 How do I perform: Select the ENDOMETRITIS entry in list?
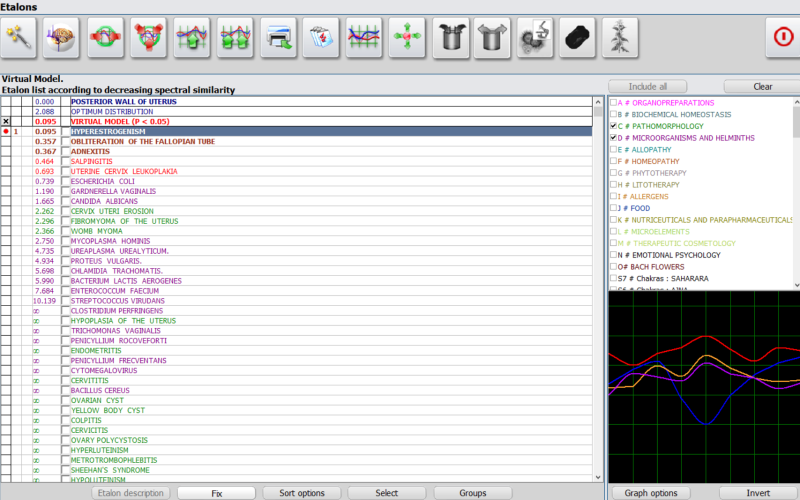pos(97,351)
